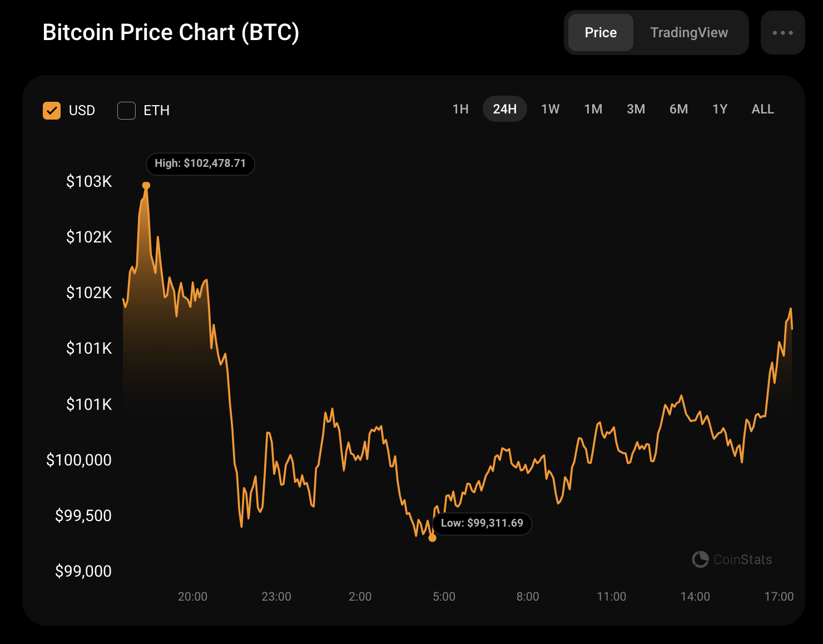Screen dimensions: 823x644
Task: View the 1Y price chart
Action: pyautogui.click(x=720, y=109)
